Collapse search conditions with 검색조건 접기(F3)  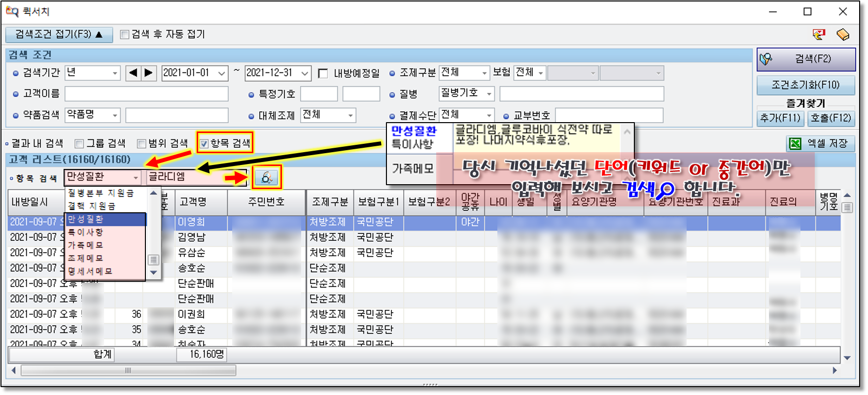pyautogui.click(x=59, y=34)
